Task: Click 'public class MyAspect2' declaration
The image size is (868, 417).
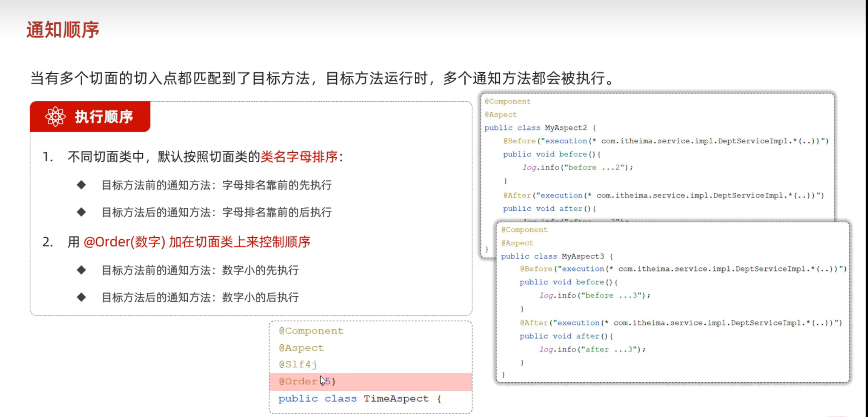Action: (x=539, y=128)
